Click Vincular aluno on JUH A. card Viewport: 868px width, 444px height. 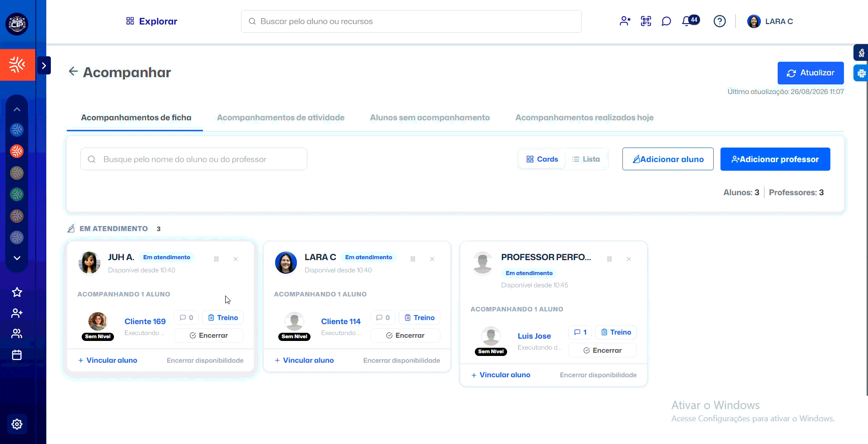(108, 360)
